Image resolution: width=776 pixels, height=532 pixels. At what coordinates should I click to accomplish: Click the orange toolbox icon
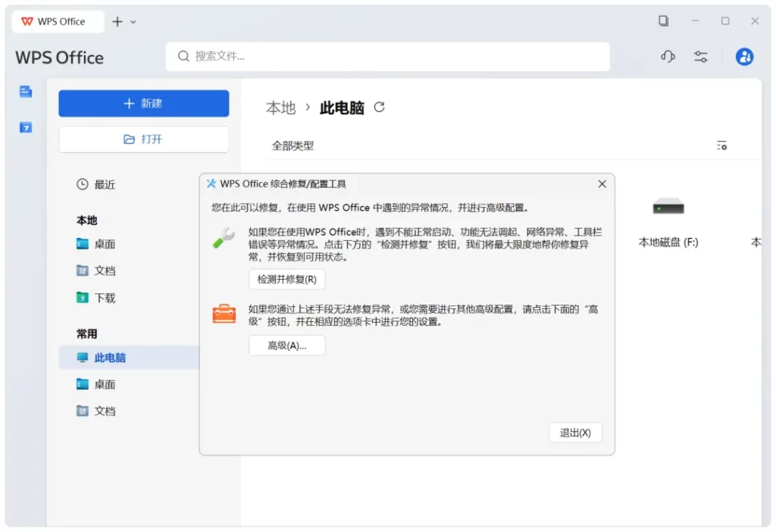click(x=224, y=314)
